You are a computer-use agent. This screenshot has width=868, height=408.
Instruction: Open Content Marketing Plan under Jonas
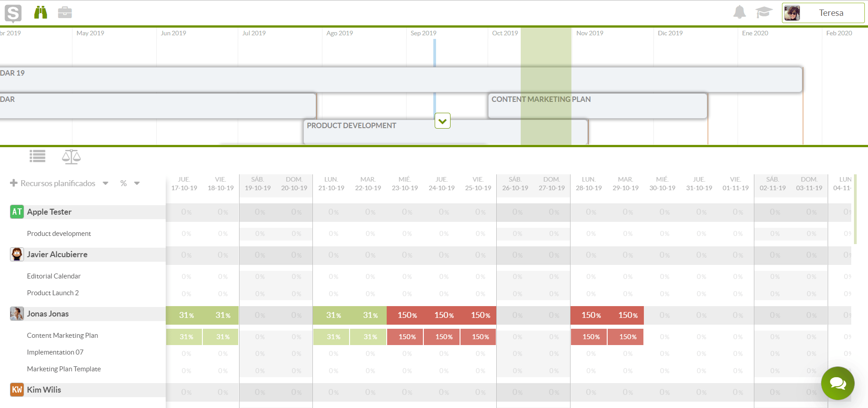[62, 336]
